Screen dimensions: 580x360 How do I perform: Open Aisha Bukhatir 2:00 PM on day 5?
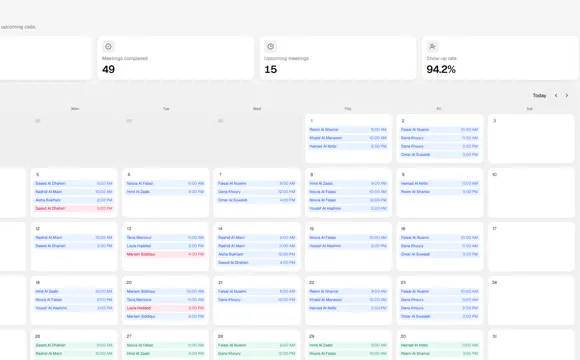tap(74, 200)
